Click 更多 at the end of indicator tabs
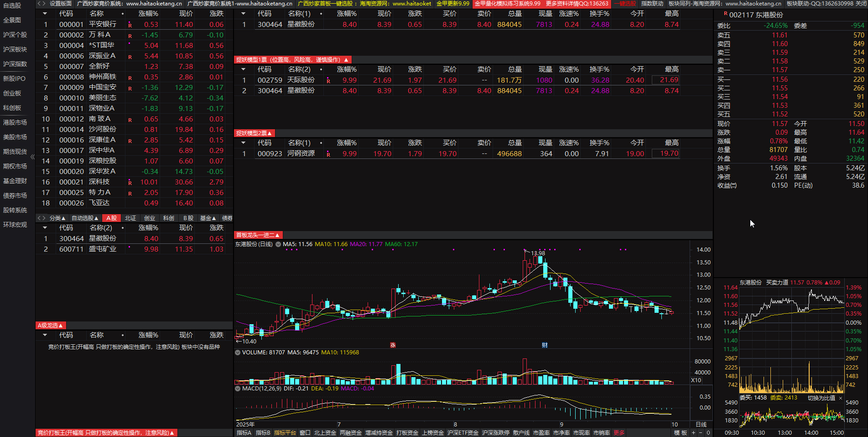868x437 pixels. (619, 432)
